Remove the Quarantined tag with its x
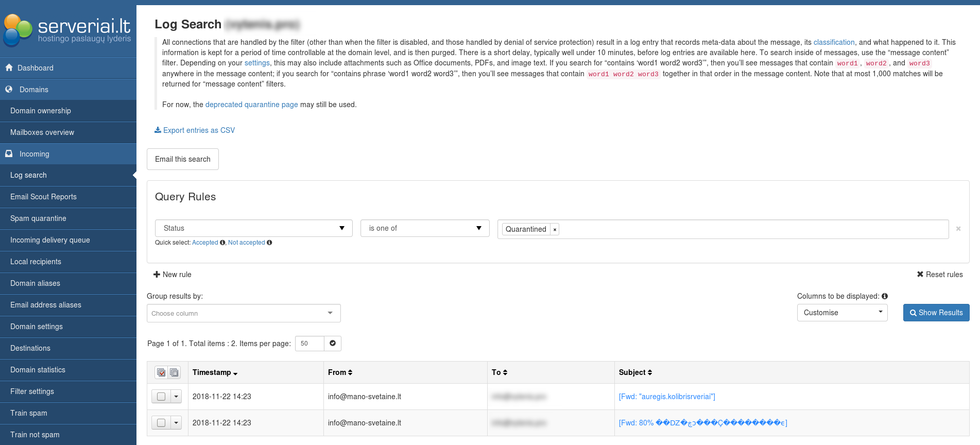The height and width of the screenshot is (445, 980). [x=555, y=230]
